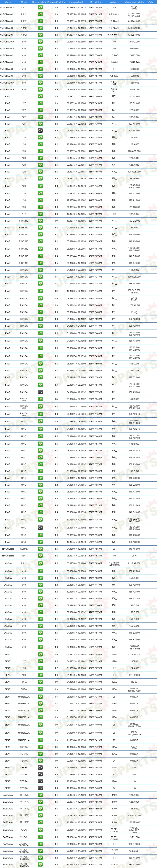This screenshot has height=868, width=157.
Task: Click petrol icon for LANCIA A 112
Action: [40, 563]
